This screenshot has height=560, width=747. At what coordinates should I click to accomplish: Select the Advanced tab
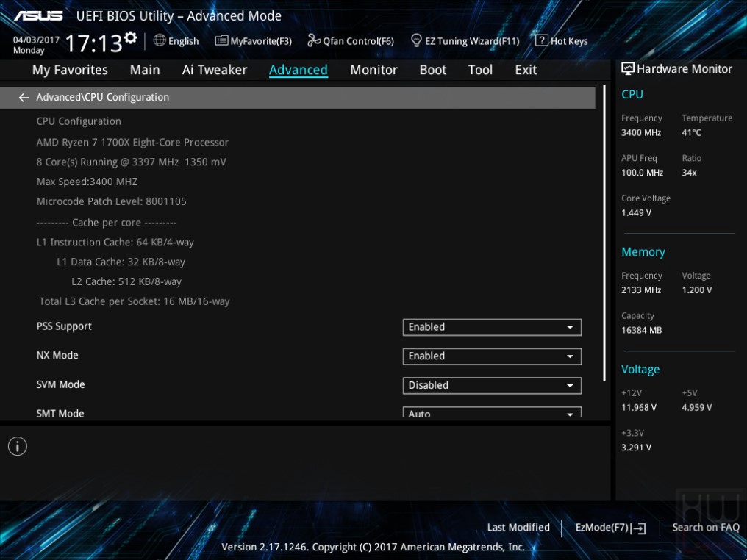(x=299, y=70)
